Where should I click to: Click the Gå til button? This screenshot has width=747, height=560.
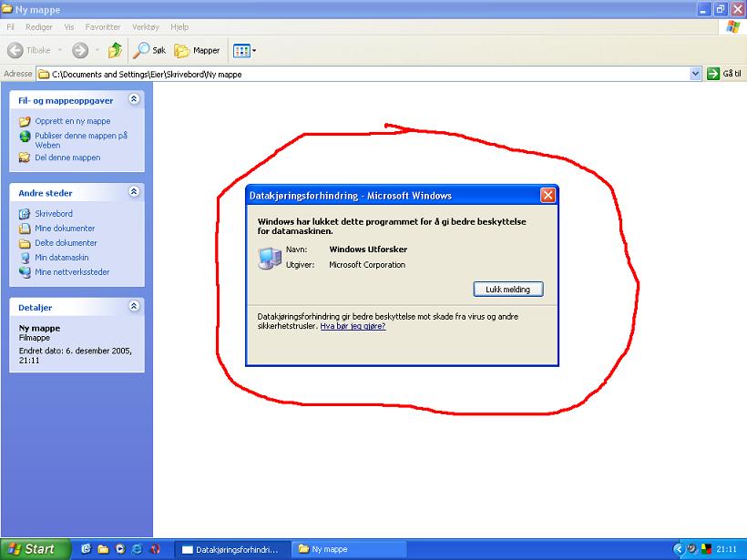point(724,74)
